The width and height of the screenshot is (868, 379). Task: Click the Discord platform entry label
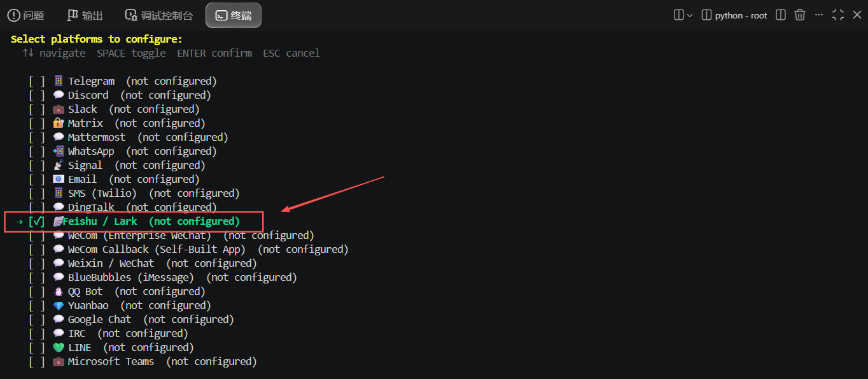click(88, 95)
